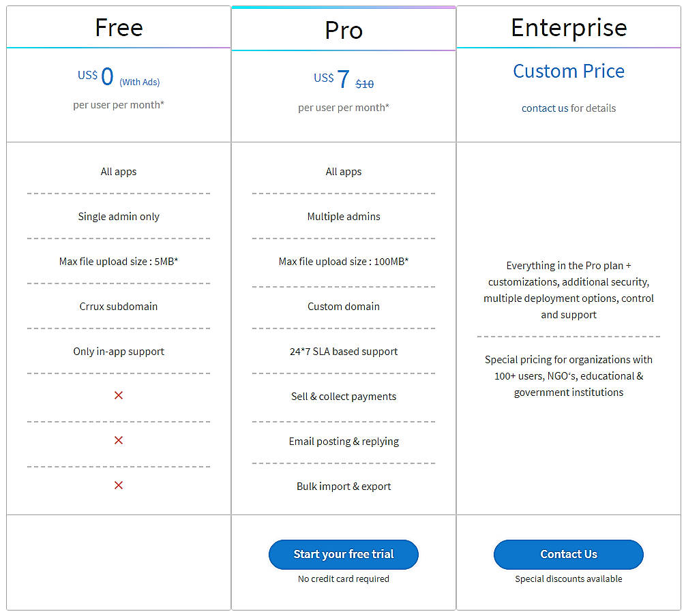
Task: Click the crossed-out $10 price
Action: tap(364, 83)
